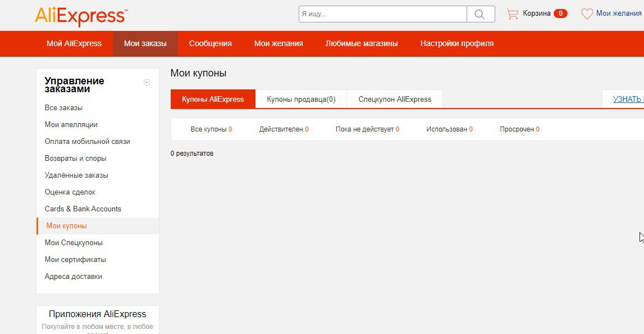Open Сообщения in navigation bar
This screenshot has width=644, height=334.
point(211,44)
